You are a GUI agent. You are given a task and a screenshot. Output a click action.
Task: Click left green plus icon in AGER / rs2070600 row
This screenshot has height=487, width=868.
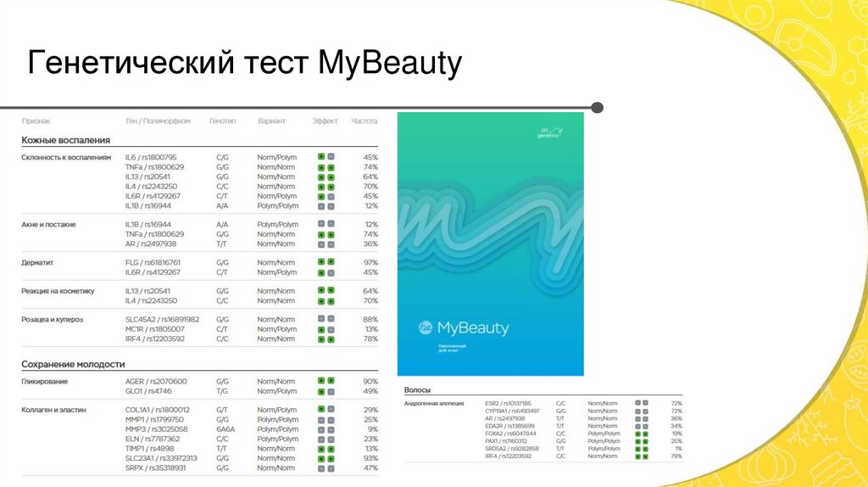pyautogui.click(x=321, y=381)
